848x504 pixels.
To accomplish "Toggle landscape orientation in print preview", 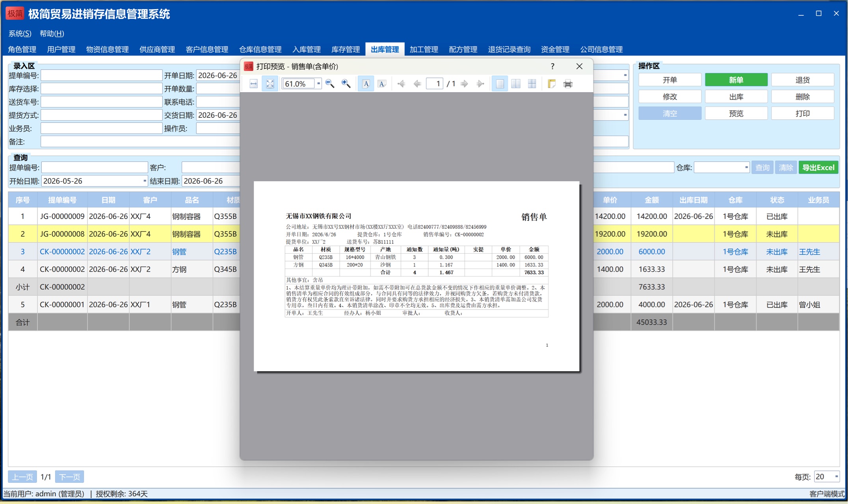I will click(x=382, y=84).
